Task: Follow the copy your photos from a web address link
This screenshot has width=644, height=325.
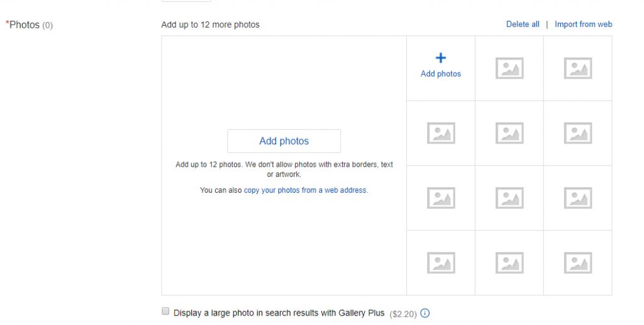Action: coord(305,190)
